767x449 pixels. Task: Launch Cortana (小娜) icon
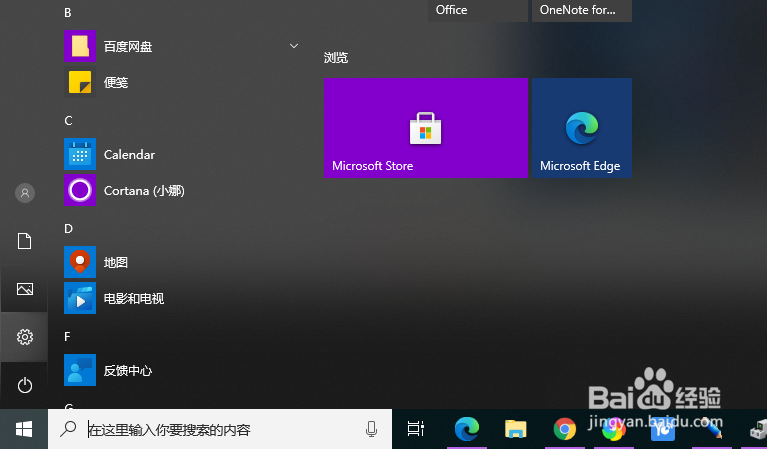point(80,190)
